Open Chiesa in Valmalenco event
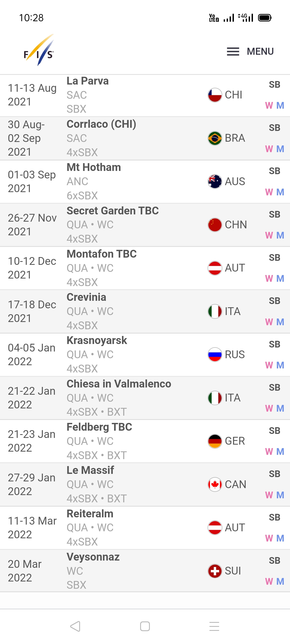 click(x=119, y=384)
